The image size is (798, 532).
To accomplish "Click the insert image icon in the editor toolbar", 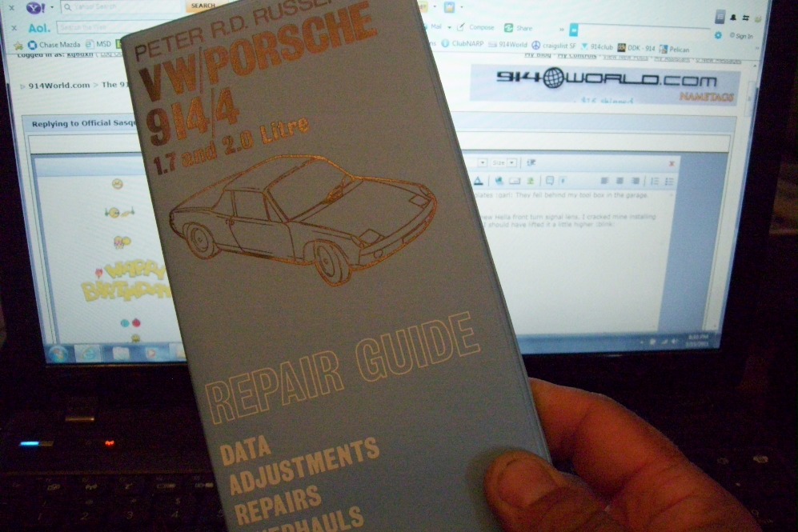I will (x=515, y=181).
